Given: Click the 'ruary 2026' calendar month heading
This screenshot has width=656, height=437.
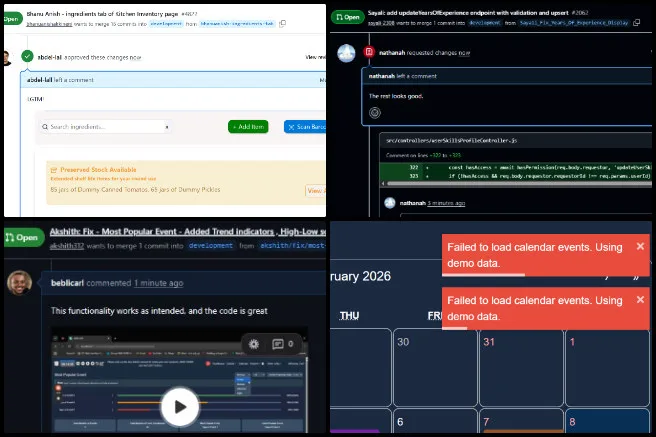Looking at the screenshot, I should pyautogui.click(x=360, y=276).
